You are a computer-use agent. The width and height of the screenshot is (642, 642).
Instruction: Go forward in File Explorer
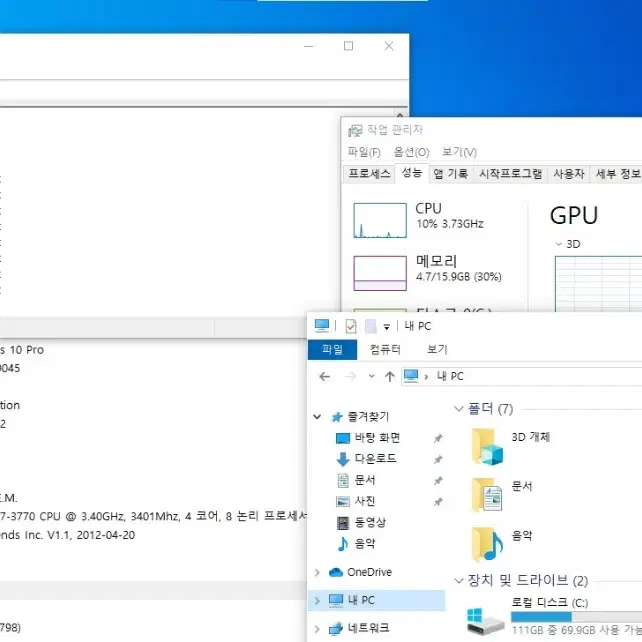pos(350,376)
